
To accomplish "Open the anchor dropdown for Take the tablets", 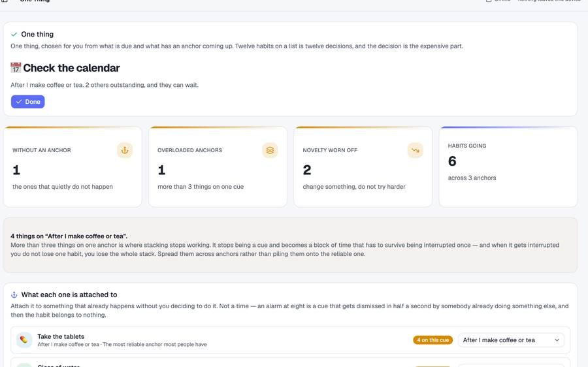I will click(511, 340).
